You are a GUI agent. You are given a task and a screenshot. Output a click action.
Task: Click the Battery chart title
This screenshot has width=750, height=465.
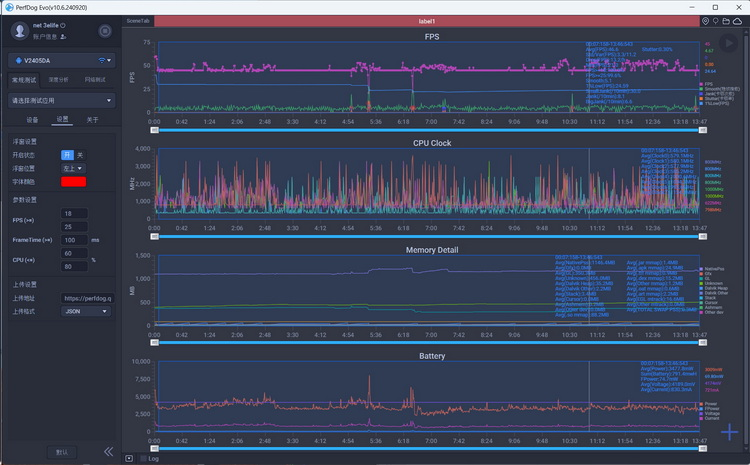[x=432, y=356]
